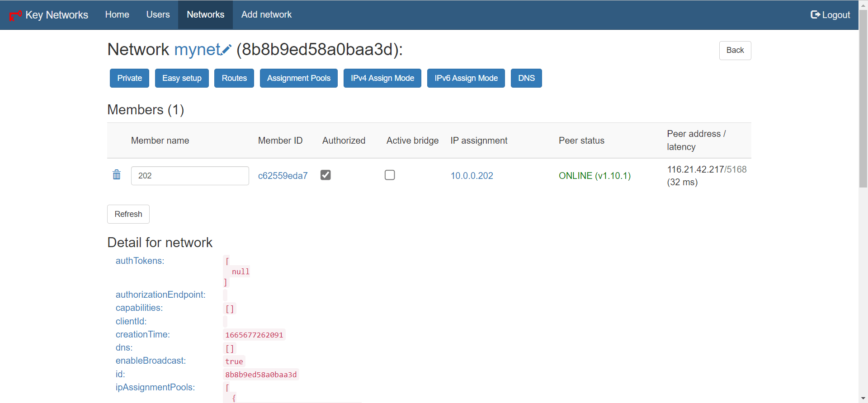Open Easy setup

182,78
